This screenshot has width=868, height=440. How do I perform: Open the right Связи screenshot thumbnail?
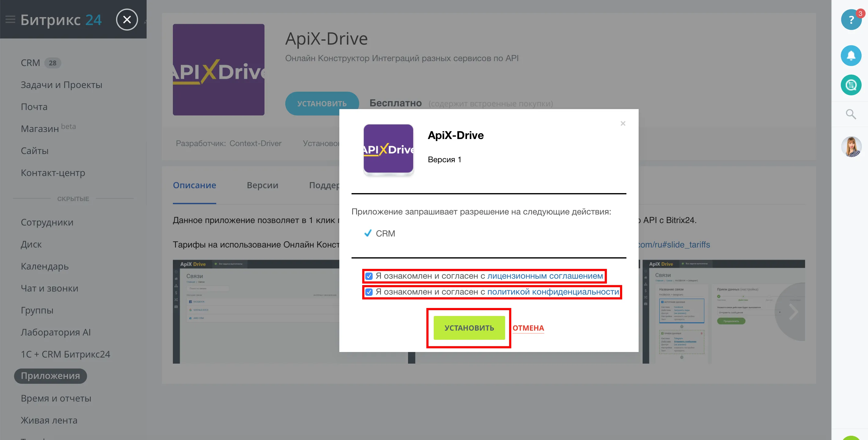click(x=724, y=312)
